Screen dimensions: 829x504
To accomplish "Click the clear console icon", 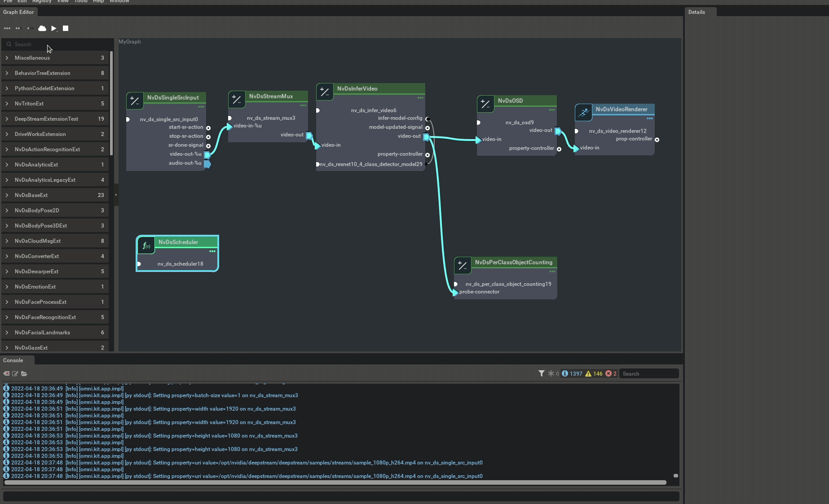I will click(6, 373).
